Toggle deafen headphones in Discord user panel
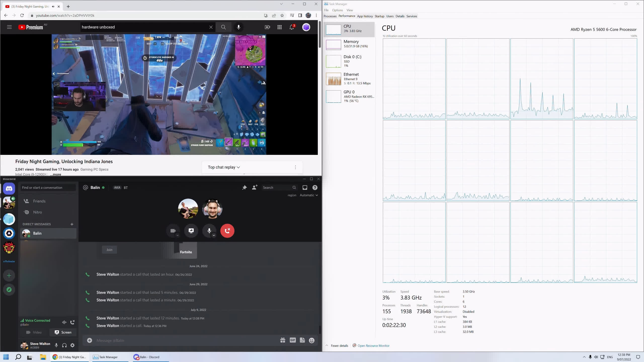Screen dimensions: 644x362 (x=64, y=345)
